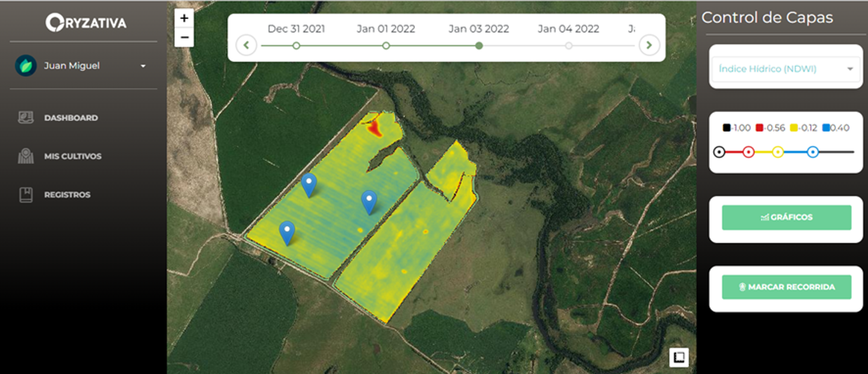Click the Jan 04 2022 date label
The width and height of the screenshot is (868, 374).
(x=568, y=29)
